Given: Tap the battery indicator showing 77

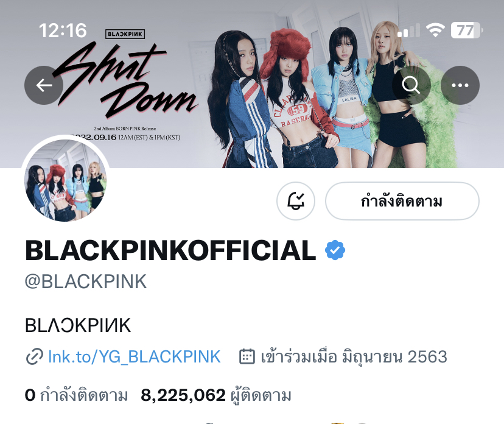Looking at the screenshot, I should click(467, 30).
